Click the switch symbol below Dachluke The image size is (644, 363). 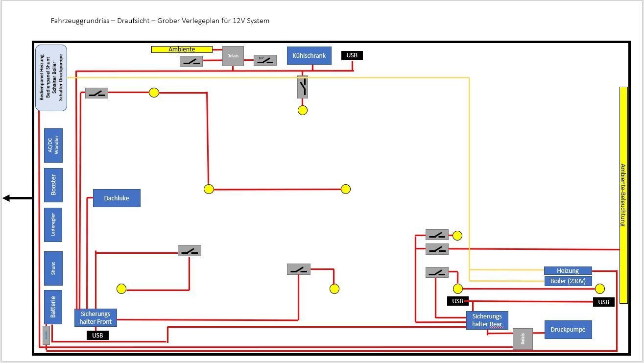pyautogui.click(x=190, y=251)
